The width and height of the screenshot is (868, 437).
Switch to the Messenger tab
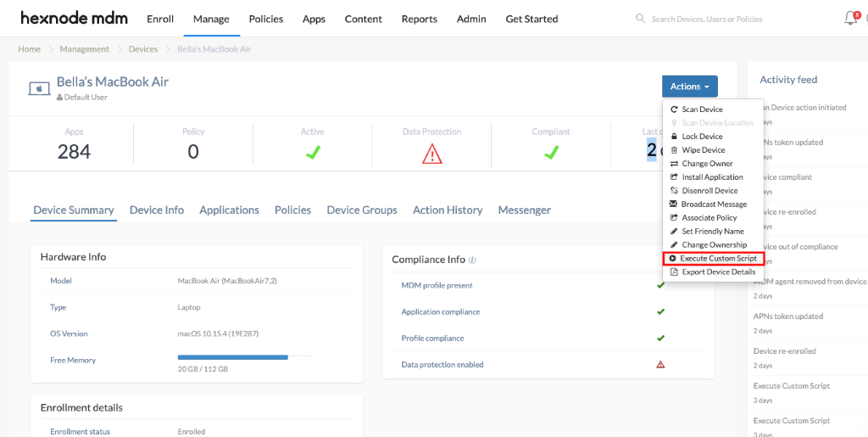pos(524,210)
